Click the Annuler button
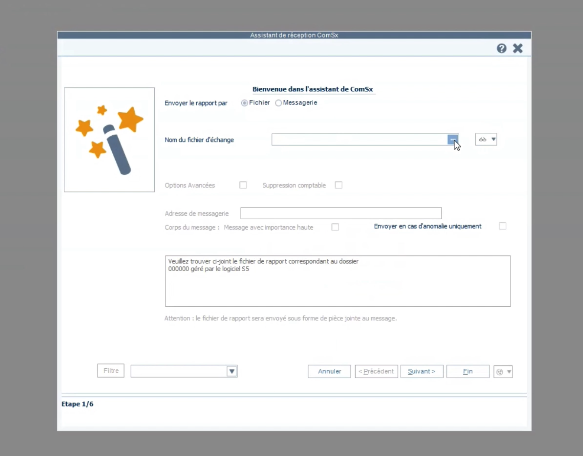 (x=329, y=372)
